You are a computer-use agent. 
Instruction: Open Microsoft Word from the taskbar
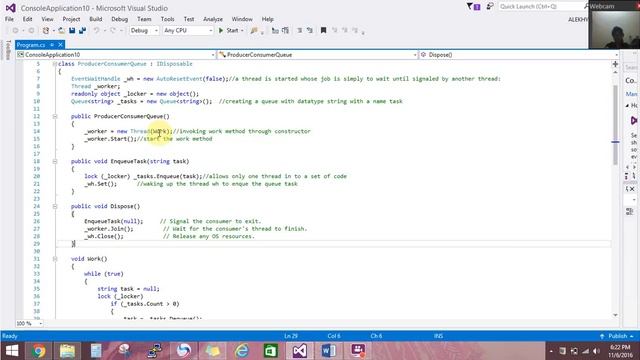(x=329, y=351)
